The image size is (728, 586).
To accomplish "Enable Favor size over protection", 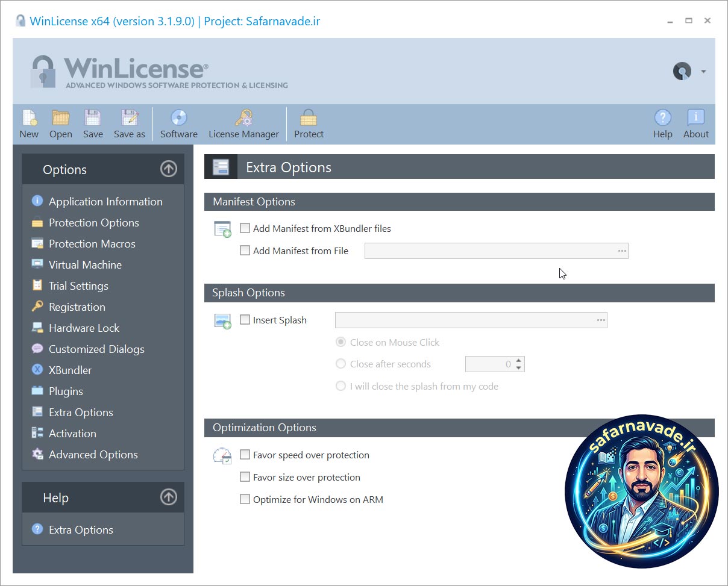I will pos(245,477).
